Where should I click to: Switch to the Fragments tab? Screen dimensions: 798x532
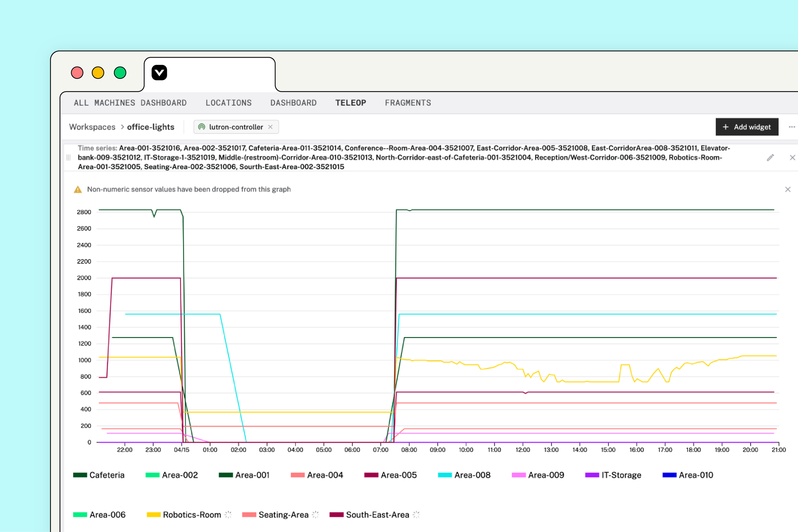coord(408,103)
